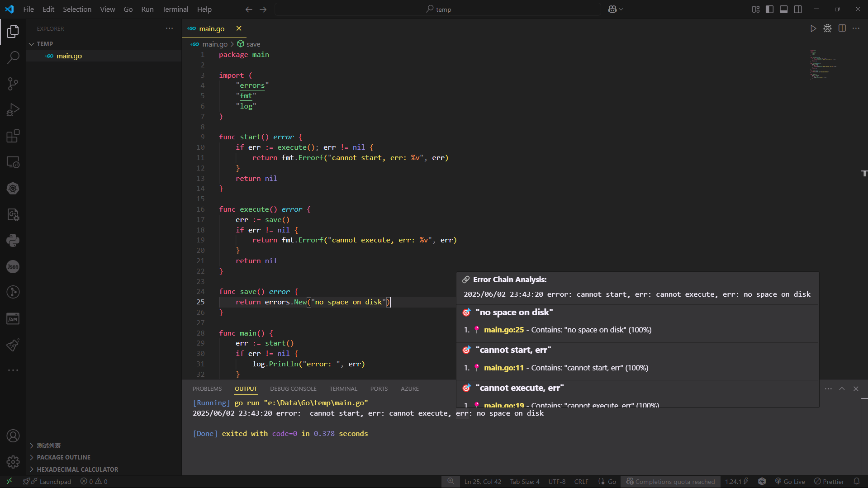Viewport: 868px width, 488px height.
Task: Open the Terminal menu
Action: tap(175, 9)
